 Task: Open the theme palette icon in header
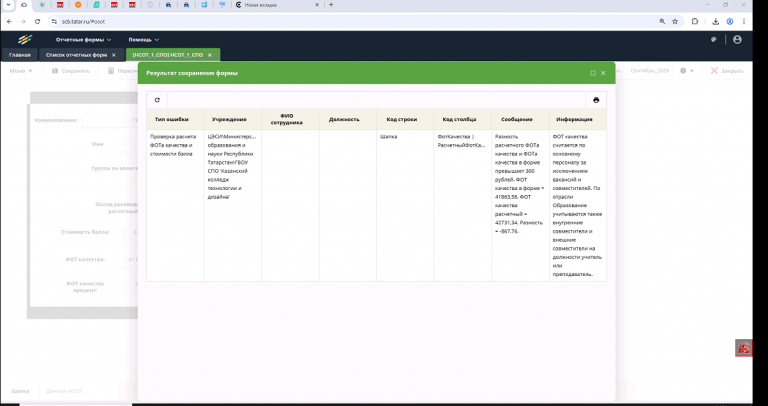(x=714, y=40)
